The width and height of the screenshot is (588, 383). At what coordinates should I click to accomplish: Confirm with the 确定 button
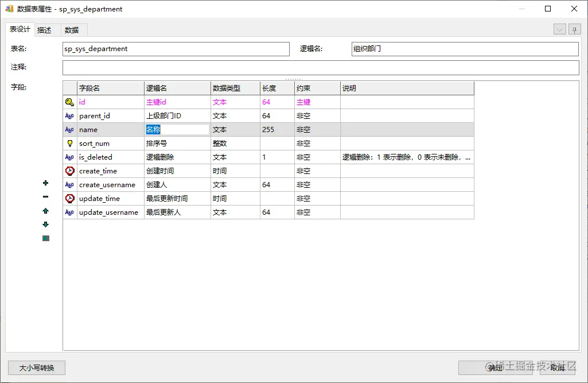click(496, 367)
